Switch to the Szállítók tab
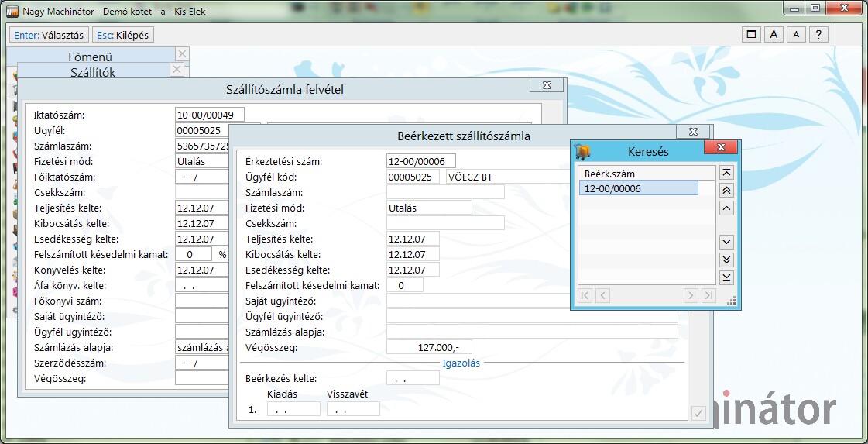This screenshot has height=444, width=868. point(93,72)
